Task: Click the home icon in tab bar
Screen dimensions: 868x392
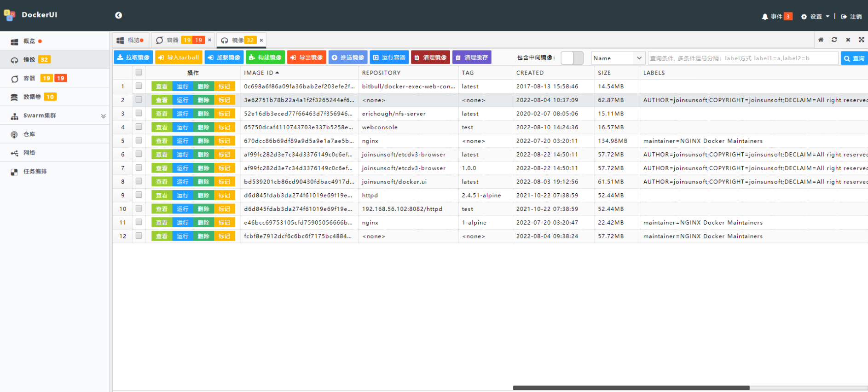Action: 821,40
